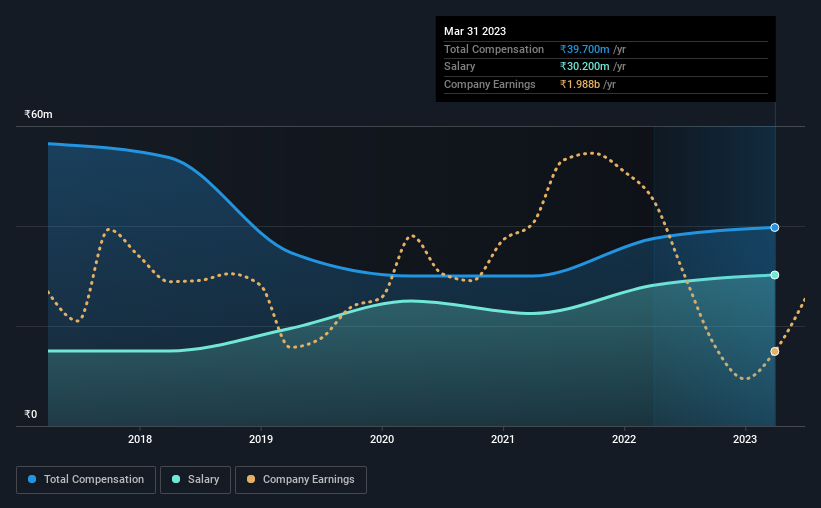The image size is (821, 508).
Task: Click the 2023 x-axis label
Action: click(745, 439)
